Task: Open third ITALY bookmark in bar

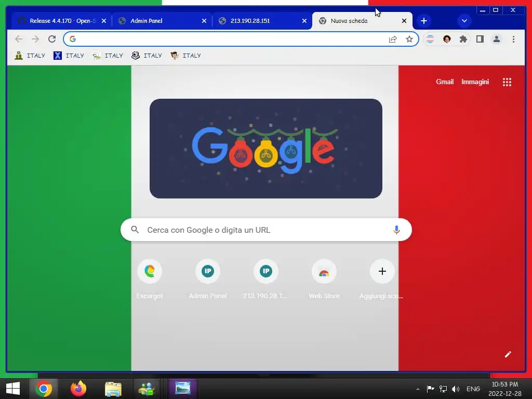Action: click(x=108, y=55)
